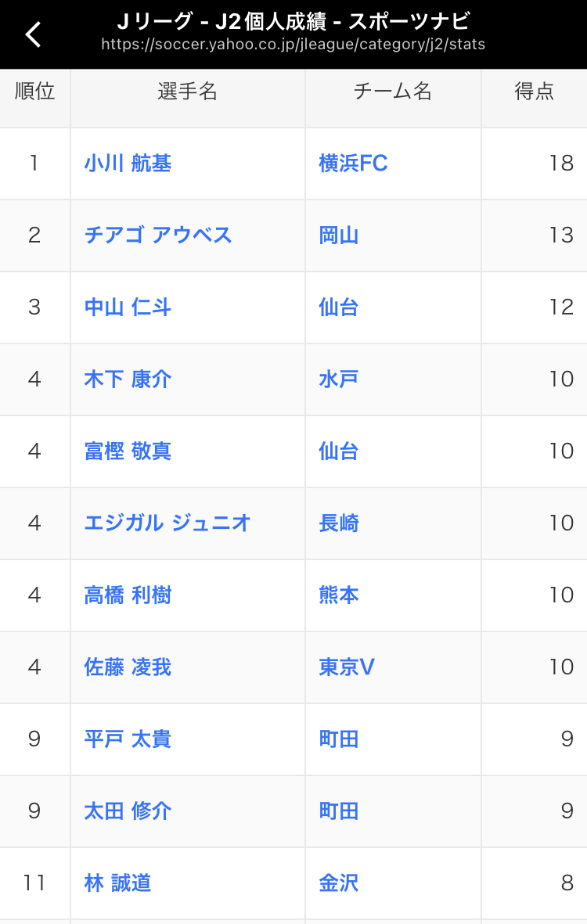
Task: Open player 小川 航基 profile link
Action: (x=128, y=164)
